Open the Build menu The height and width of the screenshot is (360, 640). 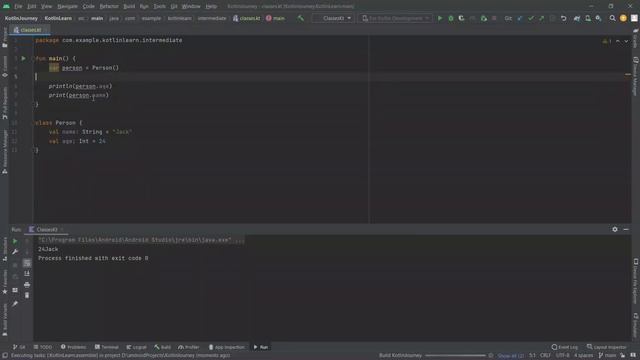[129, 6]
